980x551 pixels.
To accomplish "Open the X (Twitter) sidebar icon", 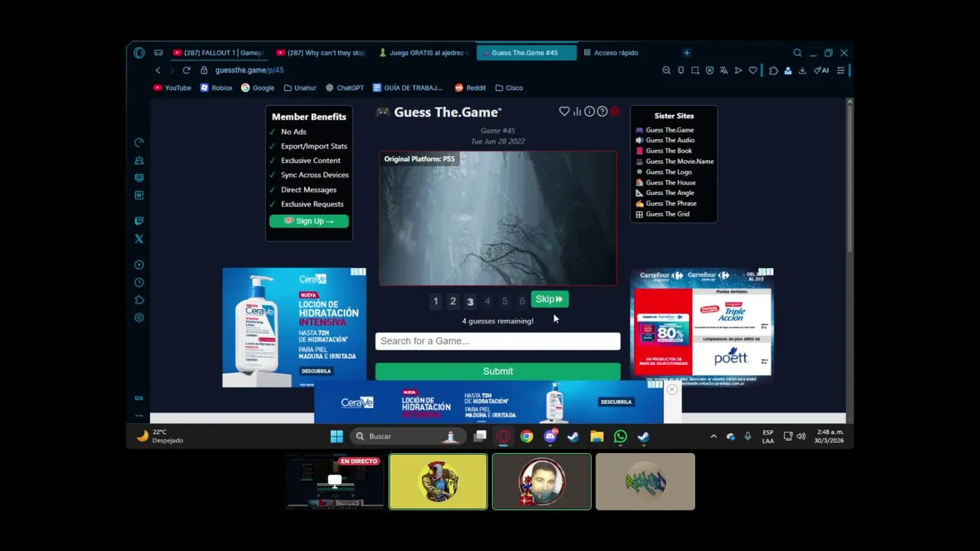I will [139, 239].
